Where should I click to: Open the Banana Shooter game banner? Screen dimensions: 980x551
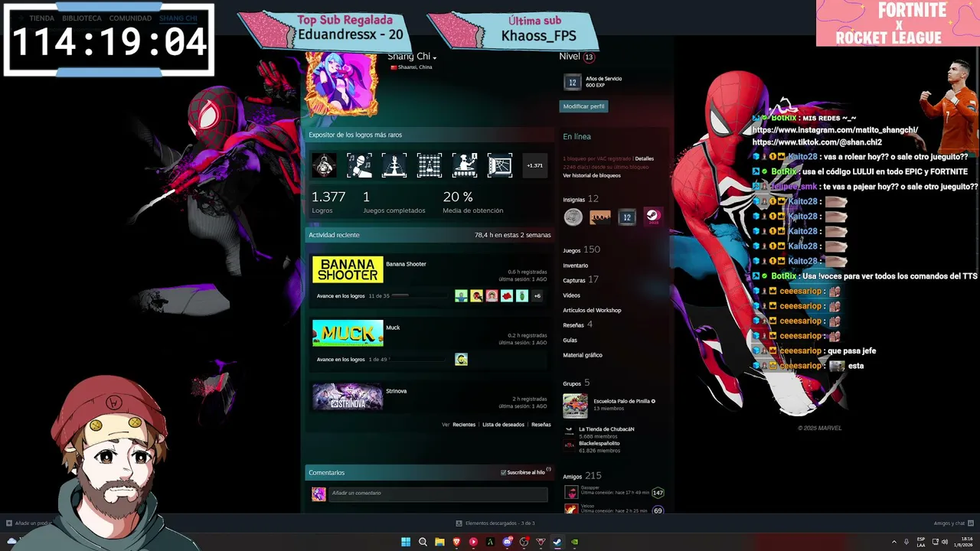[348, 269]
